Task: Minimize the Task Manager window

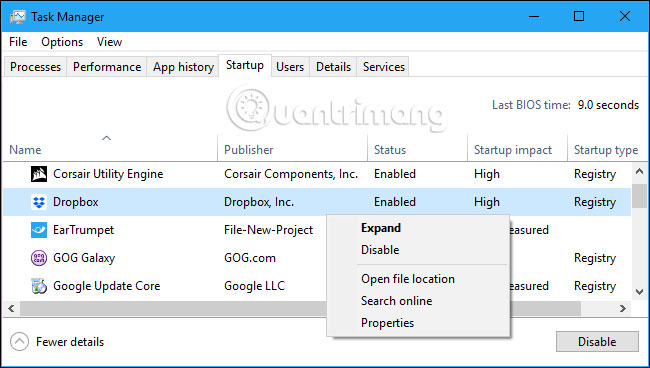Action: (534, 16)
